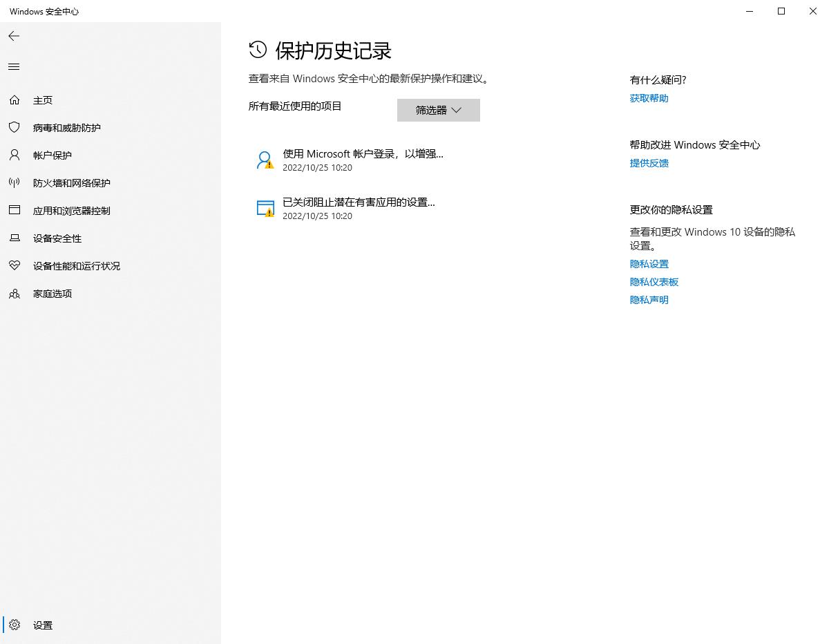Select 设备性能和运行状况 item
The image size is (829, 644).
point(77,266)
